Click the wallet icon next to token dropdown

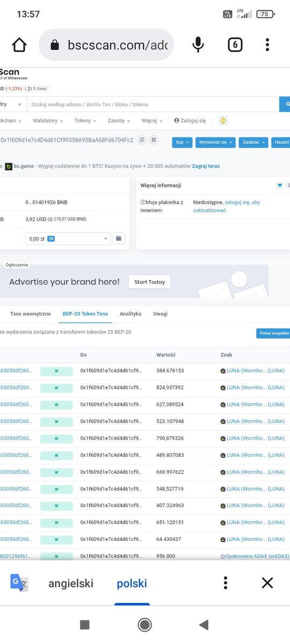click(x=119, y=238)
